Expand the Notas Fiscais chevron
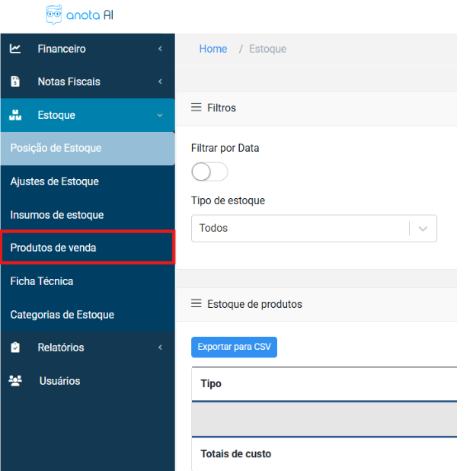Screen dimensions: 476x471 coord(160,82)
